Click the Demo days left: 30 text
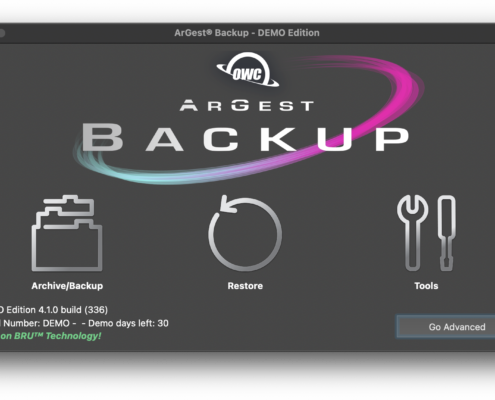The image size is (495, 400). pyautogui.click(x=128, y=323)
